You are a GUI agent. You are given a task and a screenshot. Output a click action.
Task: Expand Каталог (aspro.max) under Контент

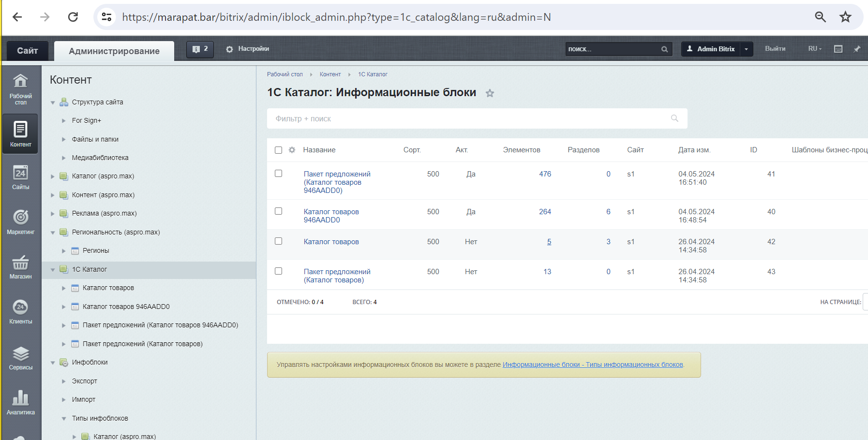(x=53, y=176)
